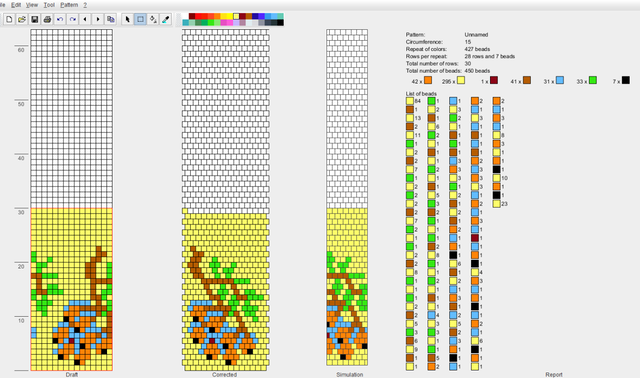Open the question-mark help menu

85,5
